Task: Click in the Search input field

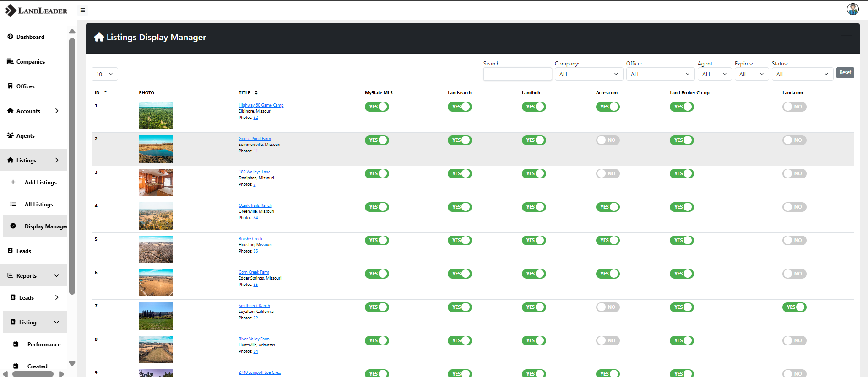Action: click(x=517, y=74)
